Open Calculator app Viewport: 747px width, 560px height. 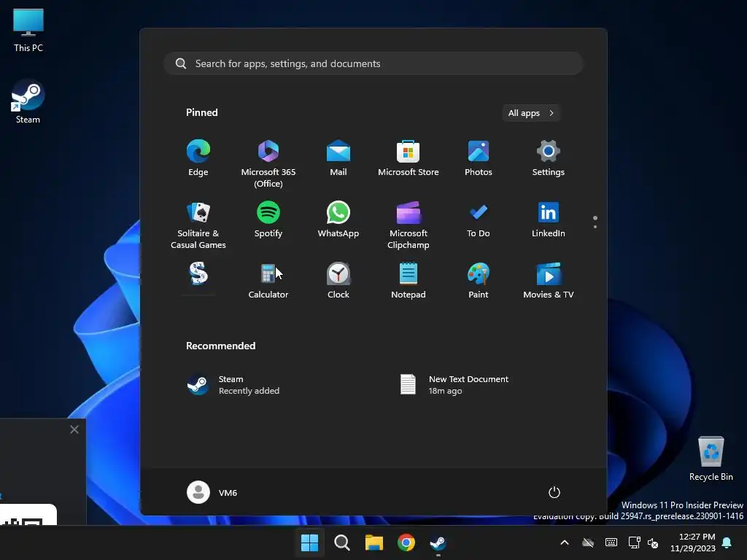point(268,281)
